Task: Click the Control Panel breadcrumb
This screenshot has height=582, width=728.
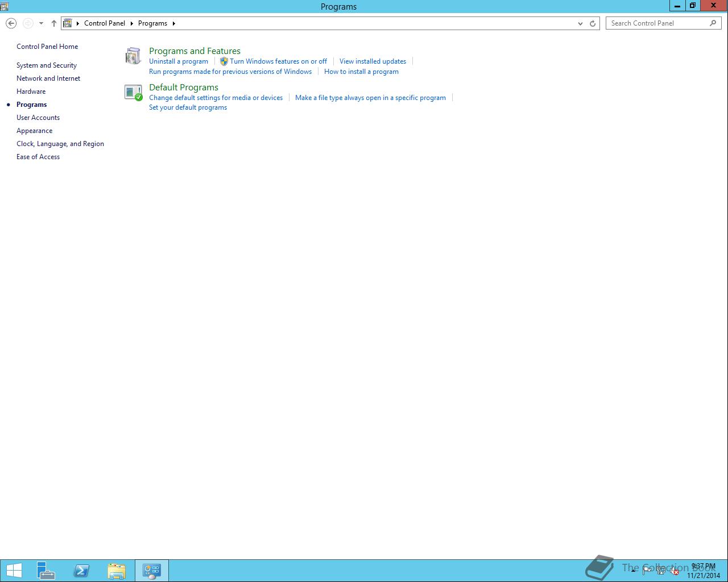Action: (105, 23)
